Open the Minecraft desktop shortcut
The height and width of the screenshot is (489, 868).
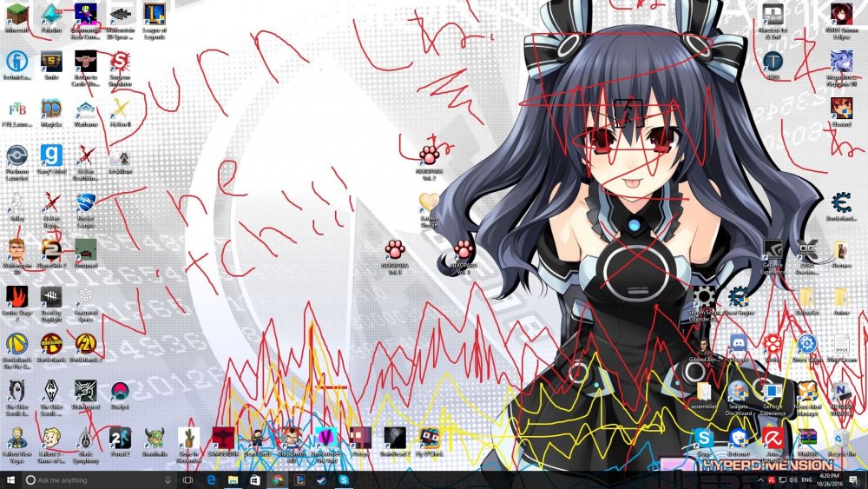pos(17,15)
